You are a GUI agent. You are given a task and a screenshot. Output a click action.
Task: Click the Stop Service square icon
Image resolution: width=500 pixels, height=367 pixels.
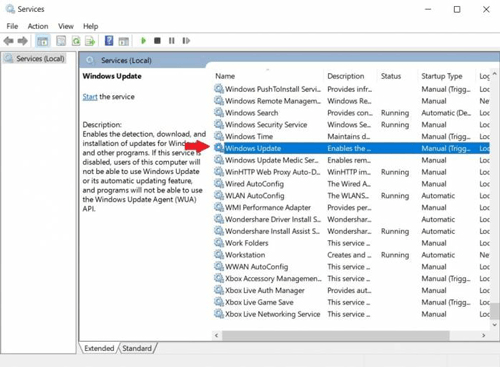coord(157,41)
